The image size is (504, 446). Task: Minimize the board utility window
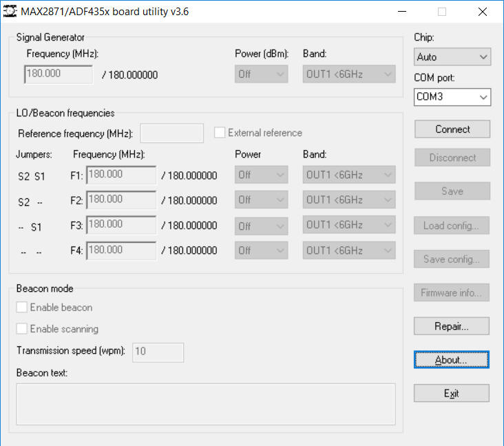402,12
